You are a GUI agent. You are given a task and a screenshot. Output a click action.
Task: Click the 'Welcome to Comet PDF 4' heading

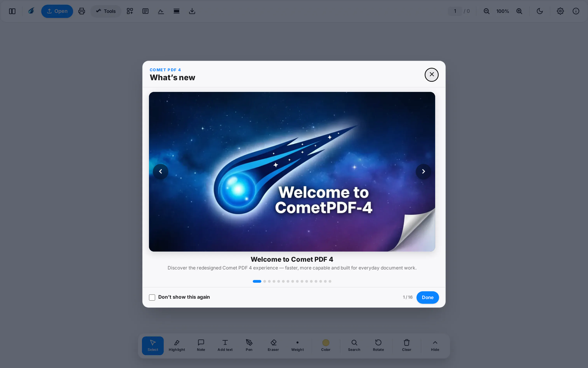coord(292,259)
